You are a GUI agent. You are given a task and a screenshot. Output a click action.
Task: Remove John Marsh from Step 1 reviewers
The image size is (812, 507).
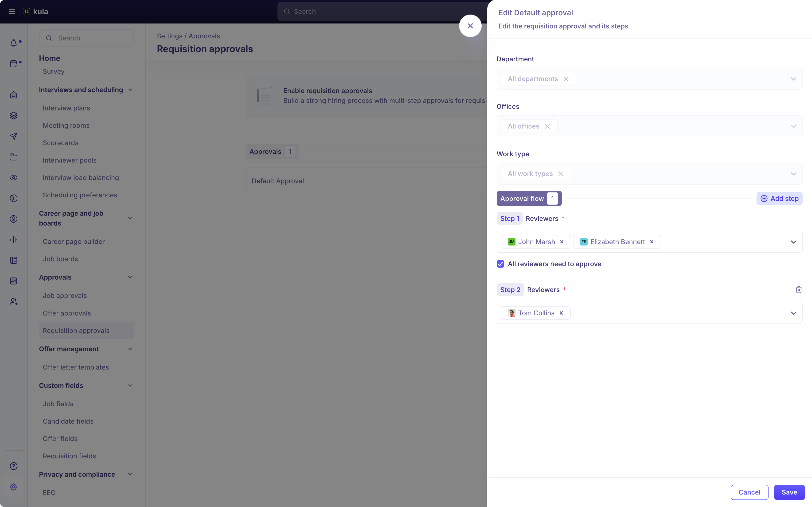[562, 242]
